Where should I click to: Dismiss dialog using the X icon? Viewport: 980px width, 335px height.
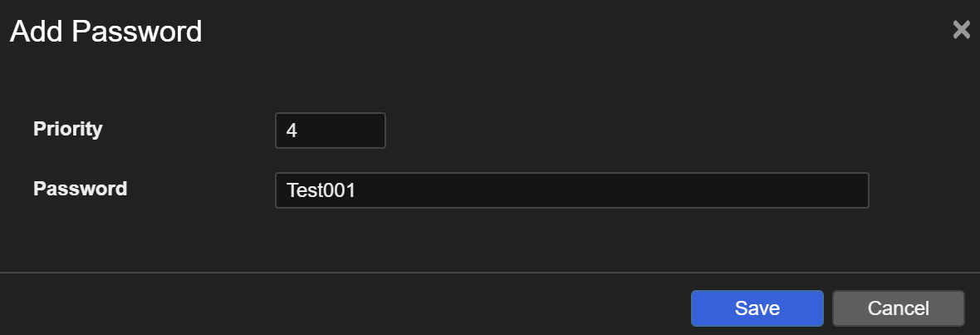coord(961,31)
